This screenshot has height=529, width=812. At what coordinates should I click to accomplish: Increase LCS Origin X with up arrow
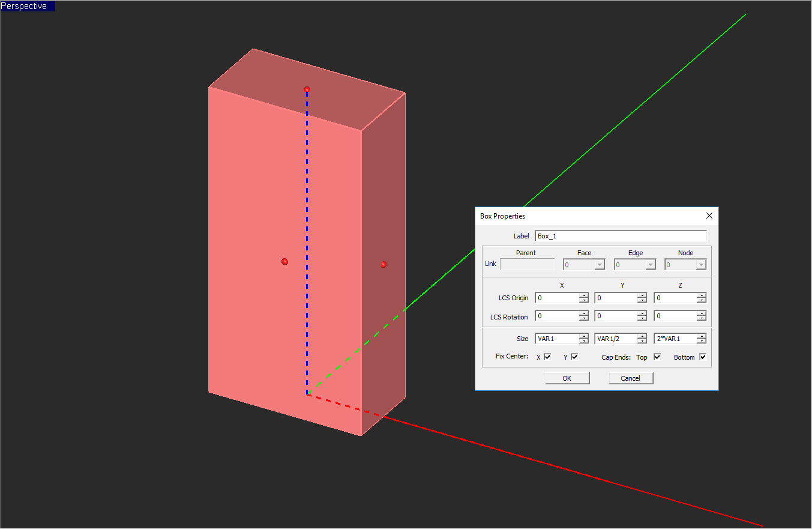coord(584,295)
